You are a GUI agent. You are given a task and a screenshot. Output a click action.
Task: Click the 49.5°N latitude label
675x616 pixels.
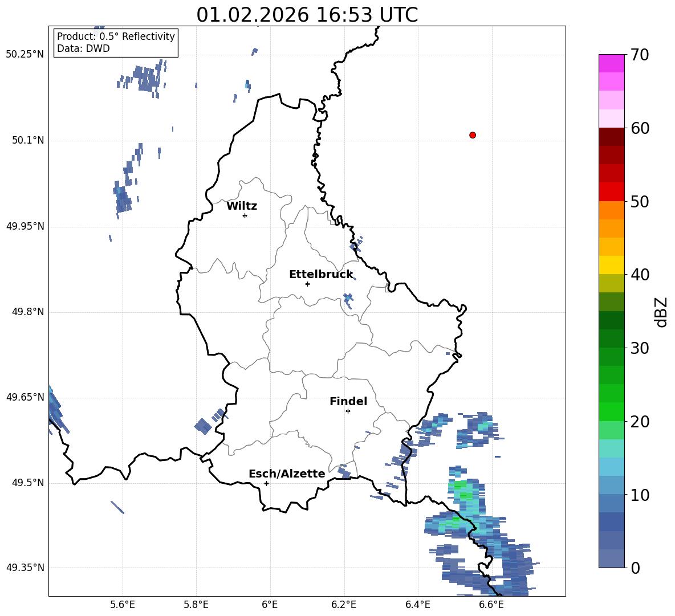click(x=28, y=482)
